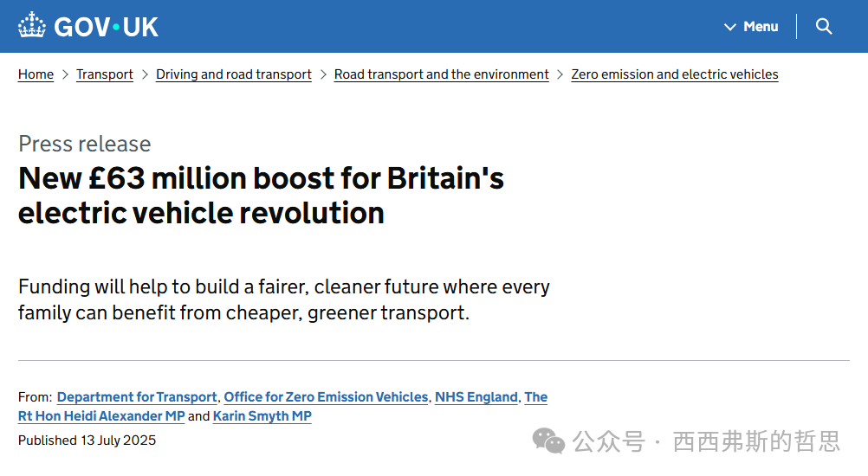Navigate to Driving and road transport breadcrumb
Viewport: 868px width, 476px height.
233,74
